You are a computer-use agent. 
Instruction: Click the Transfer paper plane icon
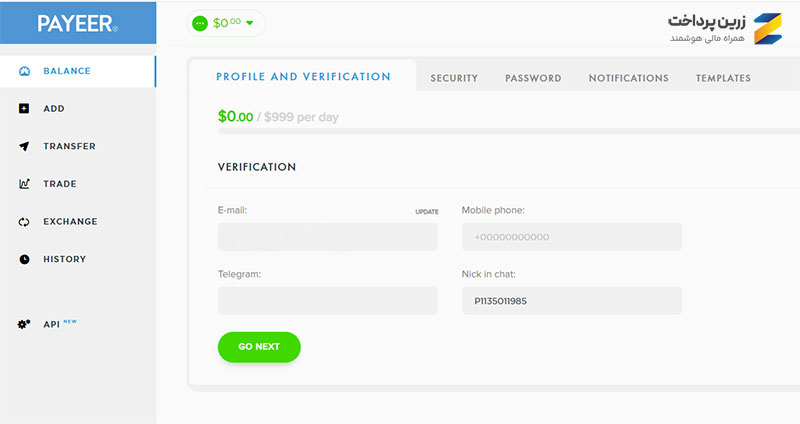click(x=24, y=146)
